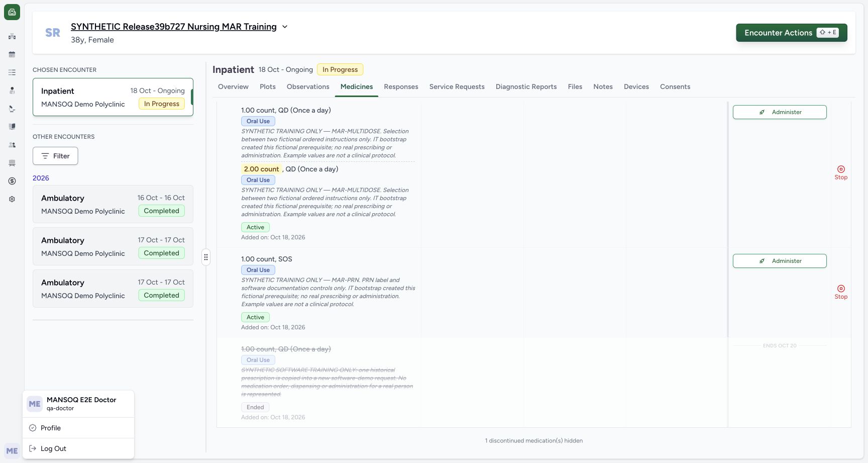Open the ME user avatar menu
The image size is (868, 463).
coord(12,451)
